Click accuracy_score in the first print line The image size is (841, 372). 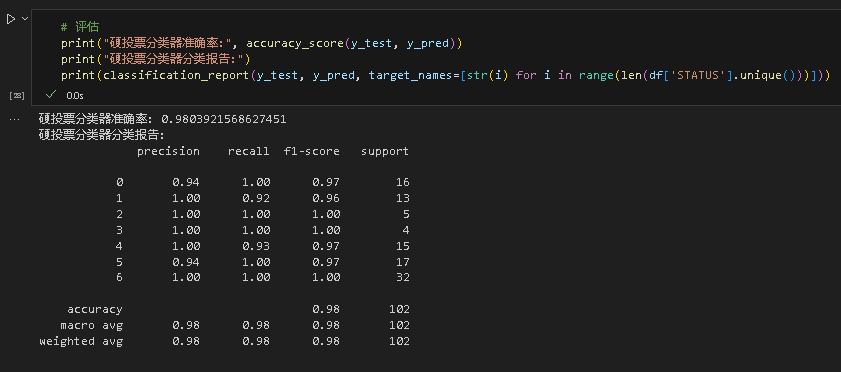(x=294, y=43)
